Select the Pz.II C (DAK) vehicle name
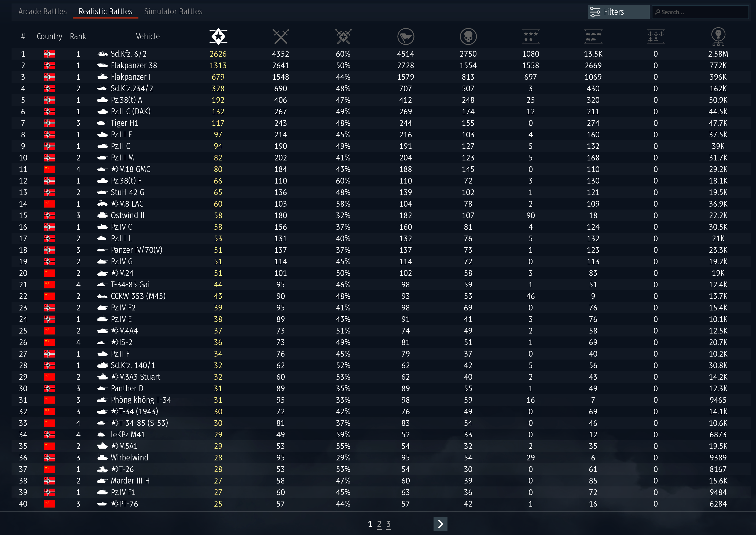Viewport: 756px width, 535px height. [x=131, y=112]
